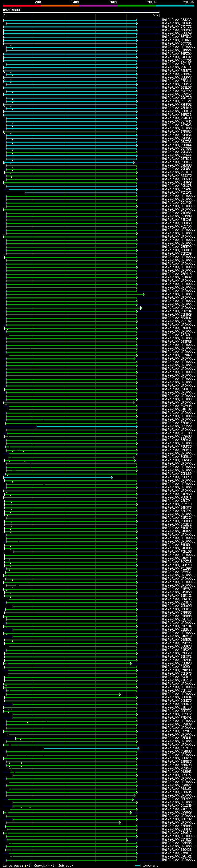Select the UniRef100_Q7XT72 hit label
The width and height of the screenshot is (197, 868).
(x=176, y=26)
